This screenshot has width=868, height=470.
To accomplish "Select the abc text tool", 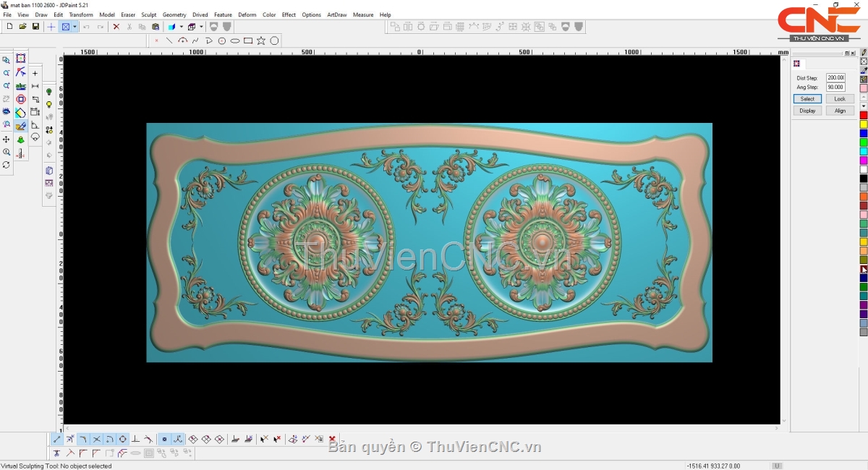I will [21, 86].
